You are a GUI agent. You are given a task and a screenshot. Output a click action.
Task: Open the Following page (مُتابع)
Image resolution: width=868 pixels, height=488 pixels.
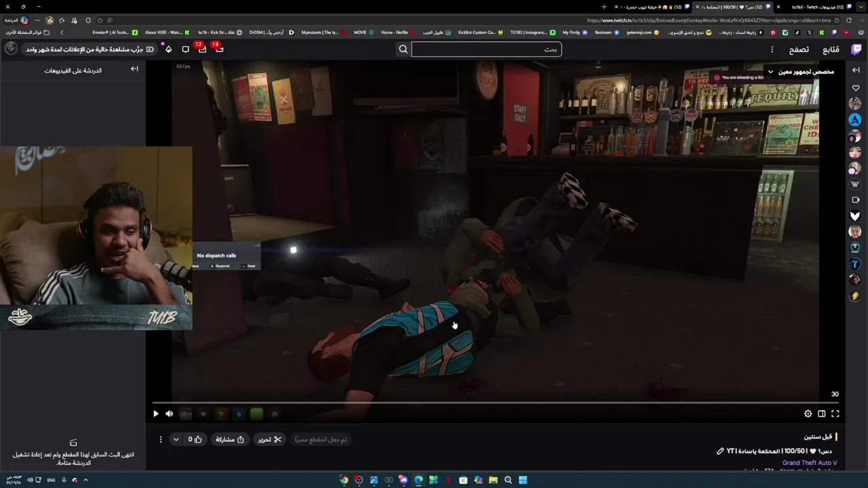[x=831, y=49]
